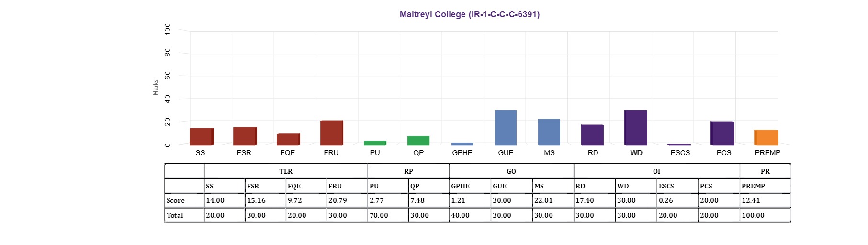This screenshot has width=868, height=245.
Task: Click the MS blue bar
Action: [x=549, y=132]
